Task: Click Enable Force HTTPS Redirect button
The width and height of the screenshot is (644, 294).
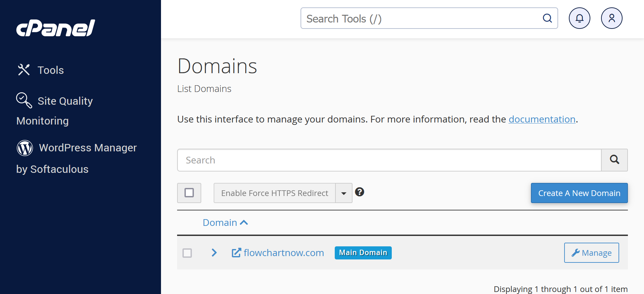Action: [275, 193]
